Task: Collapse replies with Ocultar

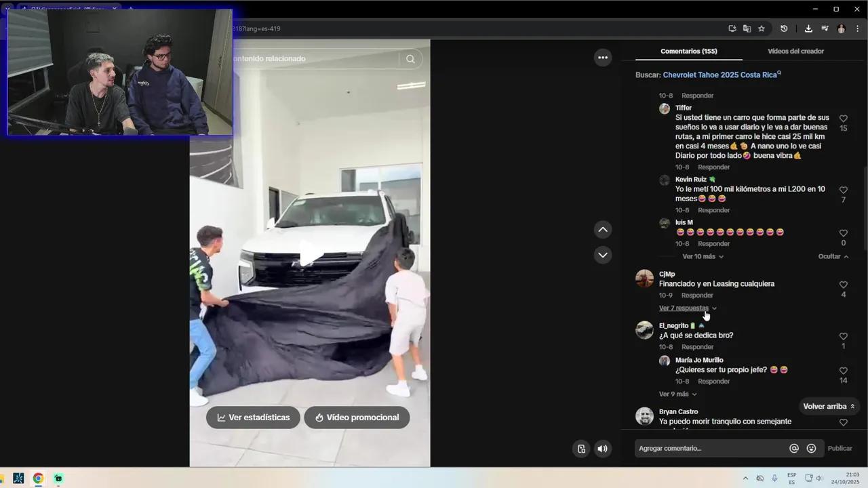Action: [833, 257]
